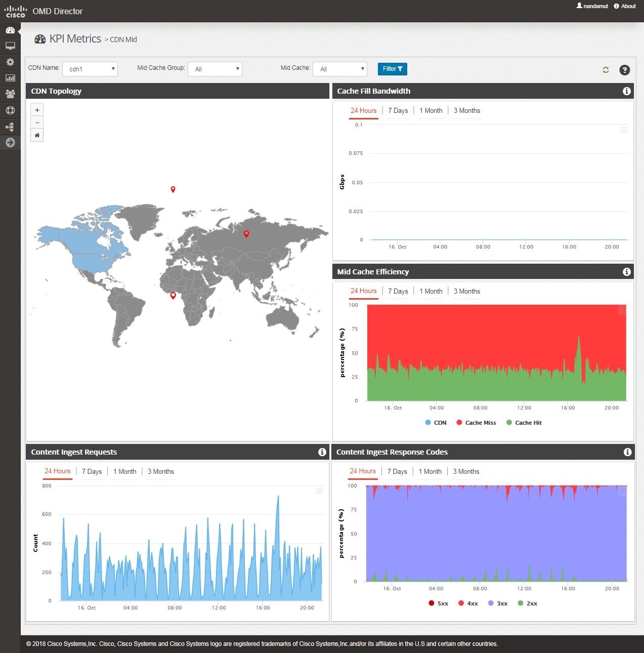This screenshot has width=644, height=653.
Task: Select 24 Hours in Cache Fill Bandwidth
Action: (x=364, y=110)
